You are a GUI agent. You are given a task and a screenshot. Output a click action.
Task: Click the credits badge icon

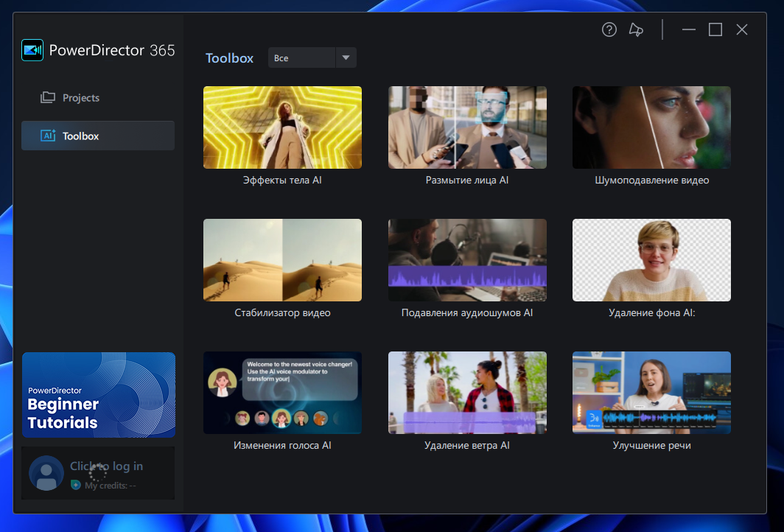pyautogui.click(x=75, y=486)
